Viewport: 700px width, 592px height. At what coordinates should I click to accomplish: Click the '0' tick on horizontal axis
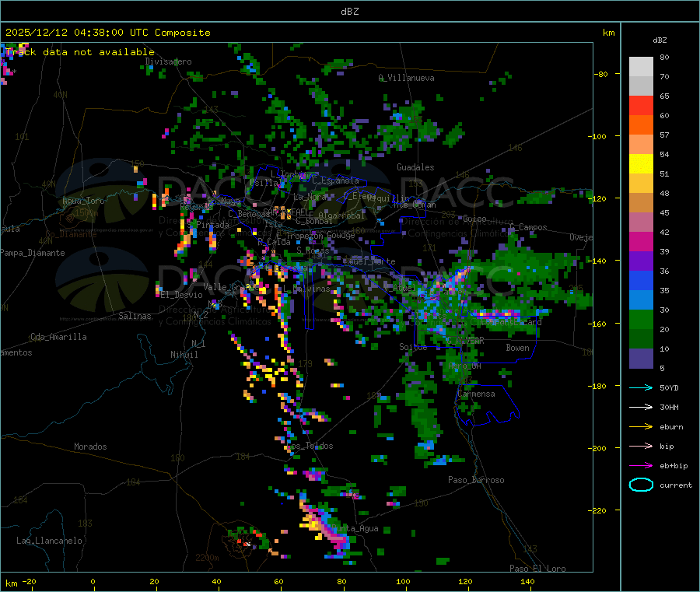tap(93, 581)
